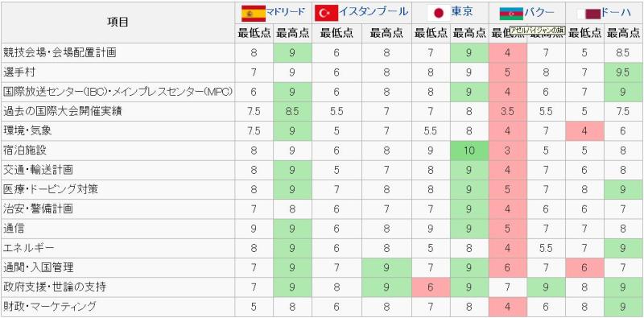Screen dimensions: 644x318
Task: Click the Azerbaijan flag icon
Action: pyautogui.click(x=511, y=13)
